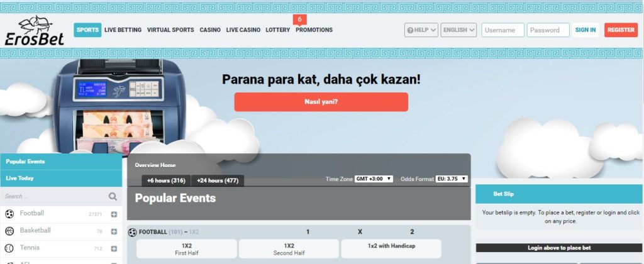644x264 pixels.
Task: Click the SIGN IN button
Action: tap(586, 30)
